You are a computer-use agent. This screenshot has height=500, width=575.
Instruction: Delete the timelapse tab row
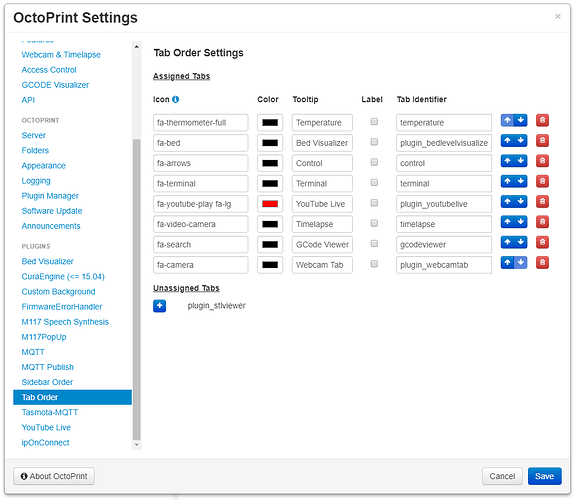(x=542, y=222)
